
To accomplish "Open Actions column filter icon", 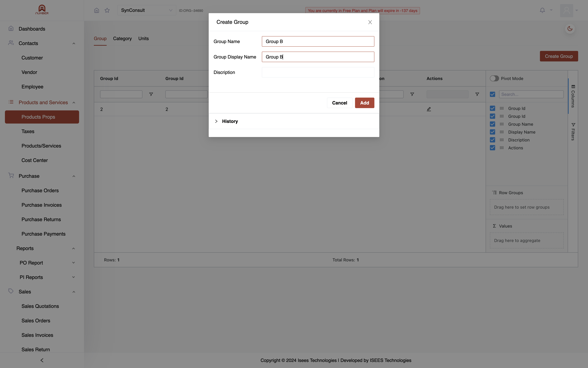I will tap(477, 94).
